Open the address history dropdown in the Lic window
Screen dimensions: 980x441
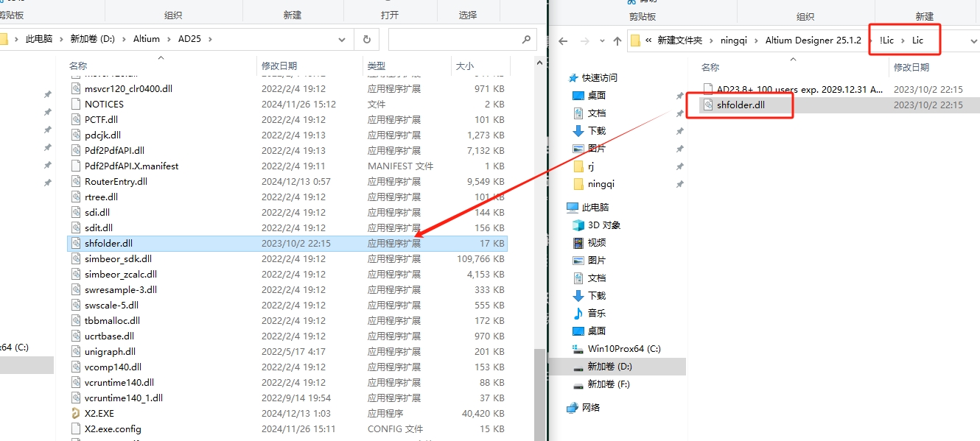pyautogui.click(x=973, y=40)
